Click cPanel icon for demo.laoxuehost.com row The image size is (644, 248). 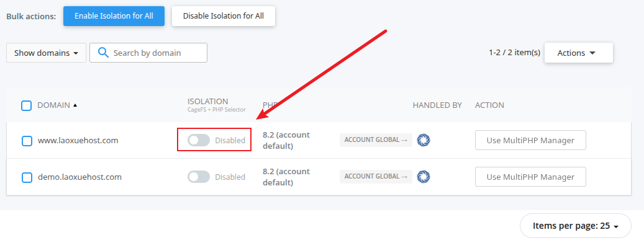tap(424, 177)
